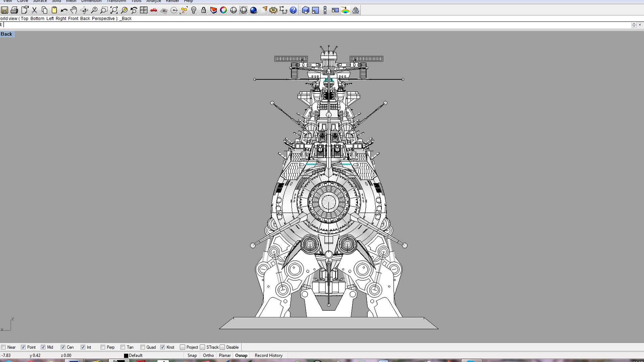Click the light bulb hide-objects icon

tap(194, 10)
